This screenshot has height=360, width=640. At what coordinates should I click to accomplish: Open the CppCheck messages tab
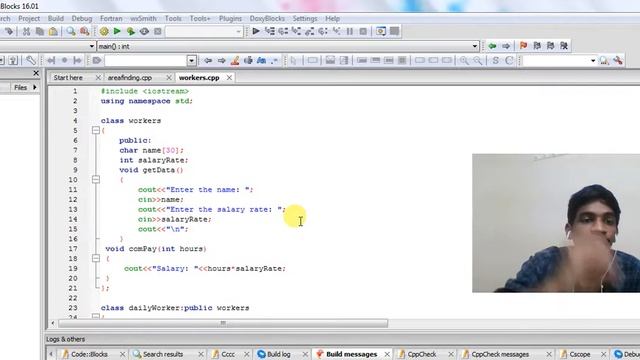(500, 354)
